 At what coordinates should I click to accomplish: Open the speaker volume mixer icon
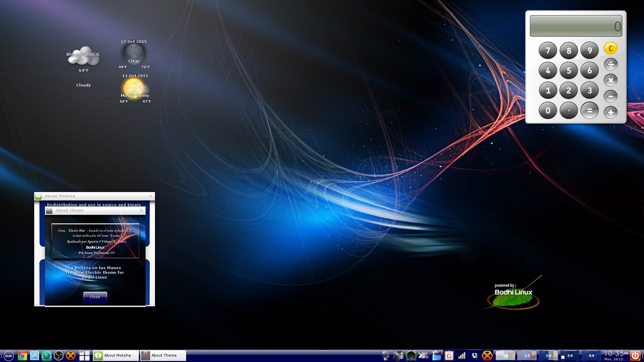tap(411, 356)
